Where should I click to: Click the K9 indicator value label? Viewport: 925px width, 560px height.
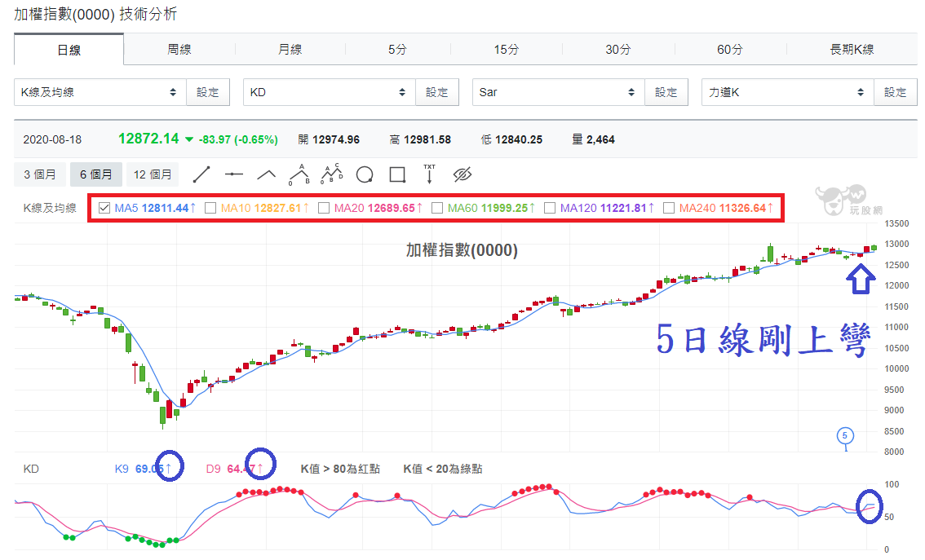pos(143,470)
